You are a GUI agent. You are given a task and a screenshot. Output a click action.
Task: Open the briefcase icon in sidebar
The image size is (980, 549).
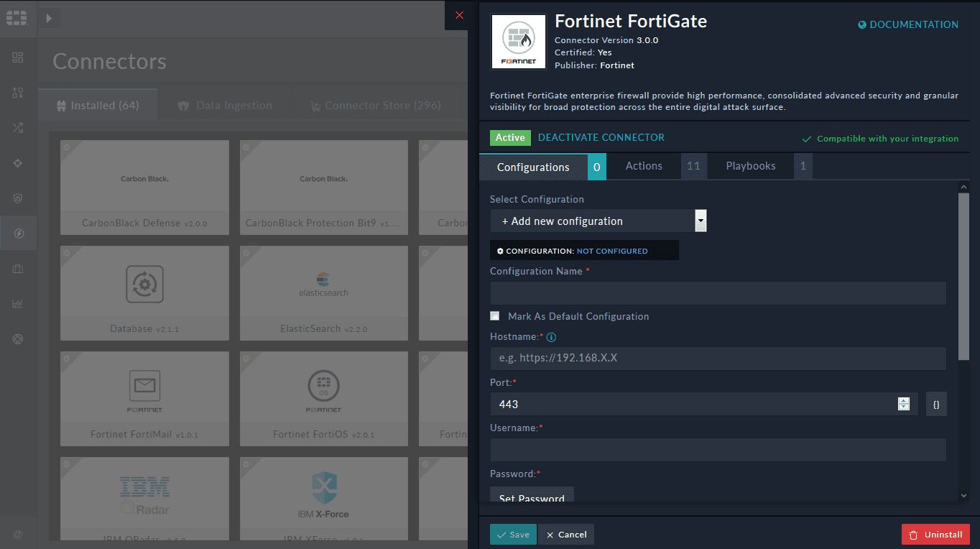(18, 269)
